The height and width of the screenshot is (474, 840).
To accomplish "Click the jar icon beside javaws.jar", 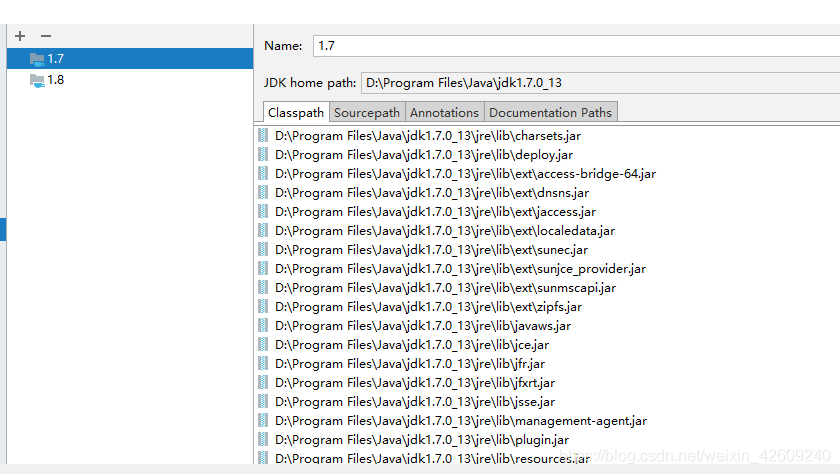I will (263, 326).
